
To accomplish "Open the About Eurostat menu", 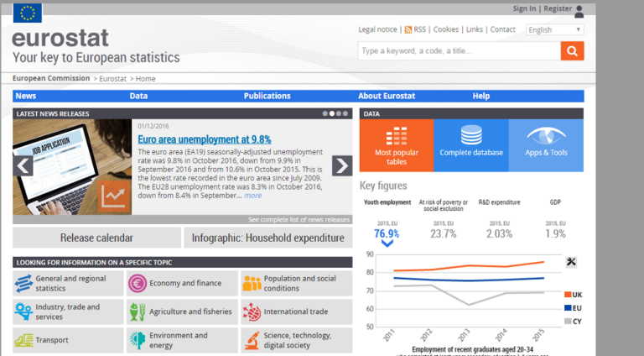I will (387, 97).
